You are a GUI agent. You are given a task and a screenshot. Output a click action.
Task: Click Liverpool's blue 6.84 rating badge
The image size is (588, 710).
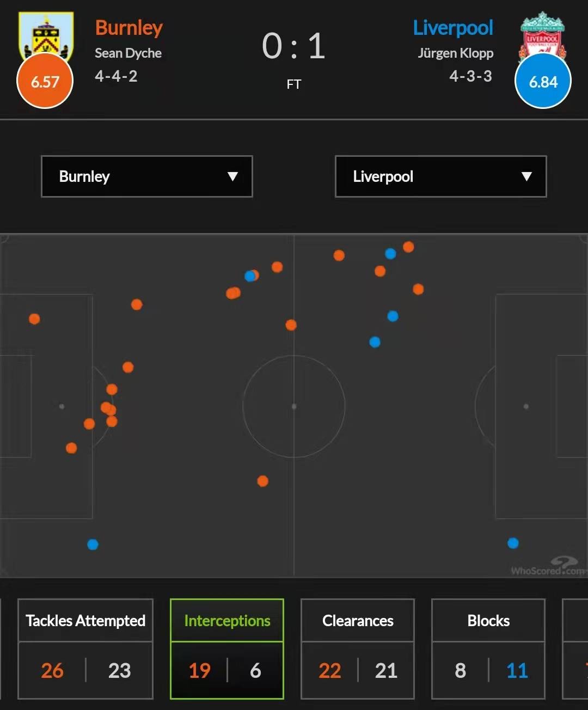pyautogui.click(x=543, y=82)
